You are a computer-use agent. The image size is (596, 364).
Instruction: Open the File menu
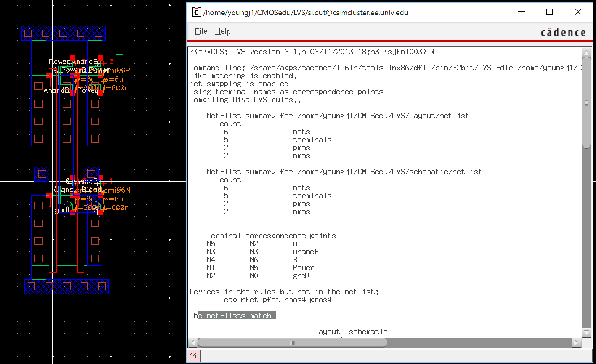pos(201,31)
